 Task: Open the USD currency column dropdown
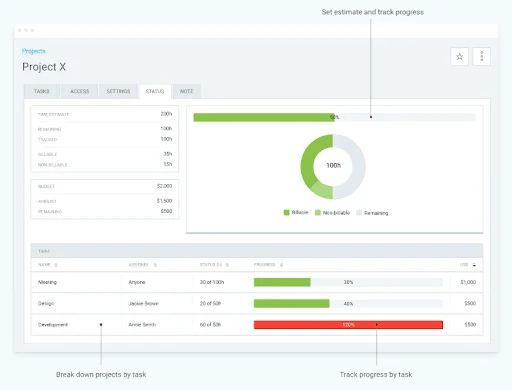tap(474, 265)
